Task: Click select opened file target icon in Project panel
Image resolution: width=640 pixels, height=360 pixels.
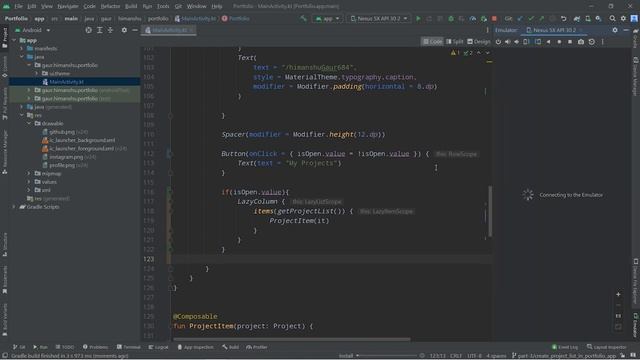Action: (x=89, y=30)
